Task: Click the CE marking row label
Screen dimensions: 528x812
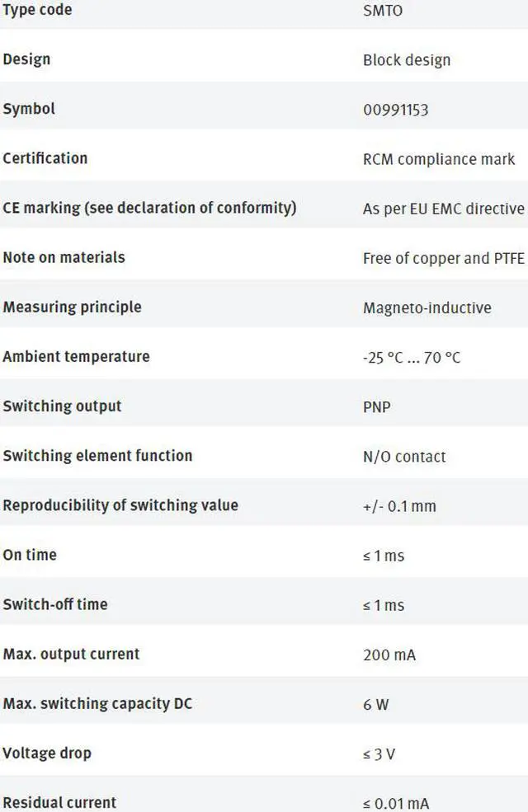Action: coord(149,208)
